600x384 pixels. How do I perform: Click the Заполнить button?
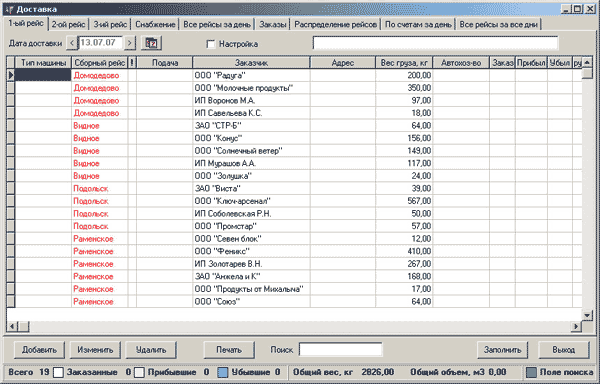pyautogui.click(x=502, y=350)
